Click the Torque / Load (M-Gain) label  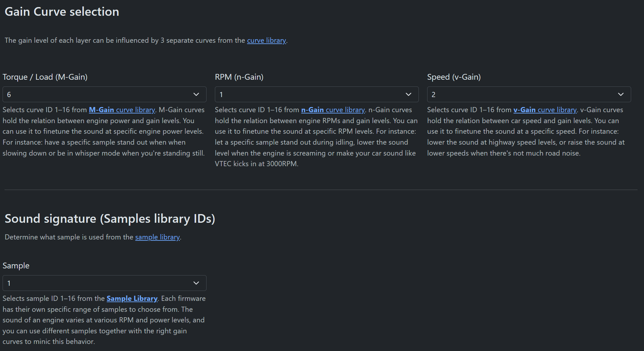[45, 77]
